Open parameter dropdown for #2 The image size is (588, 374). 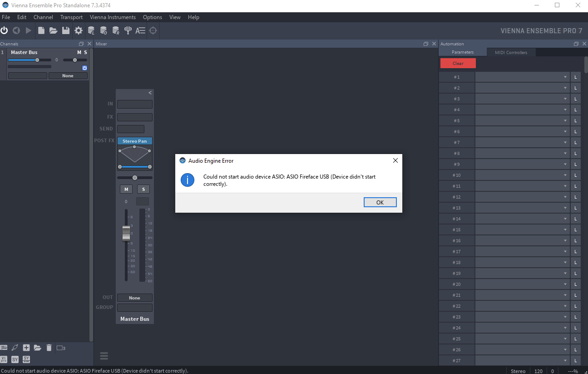click(522, 88)
